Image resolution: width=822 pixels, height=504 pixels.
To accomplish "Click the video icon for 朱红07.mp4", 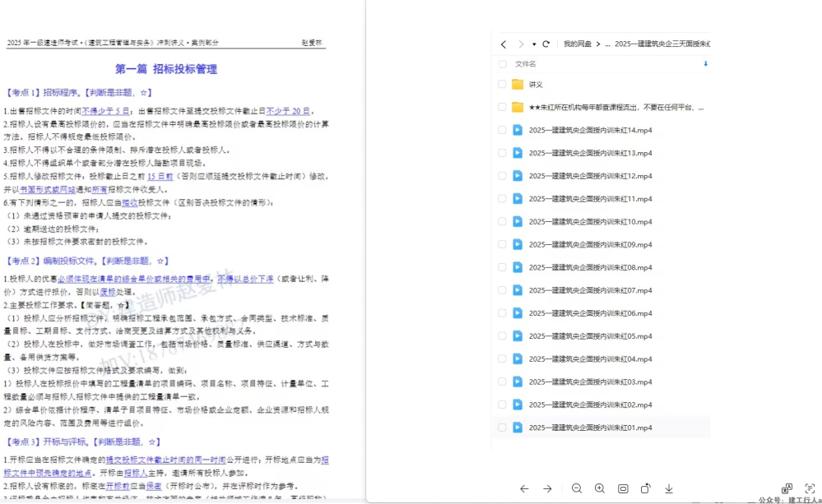I will coord(518,290).
